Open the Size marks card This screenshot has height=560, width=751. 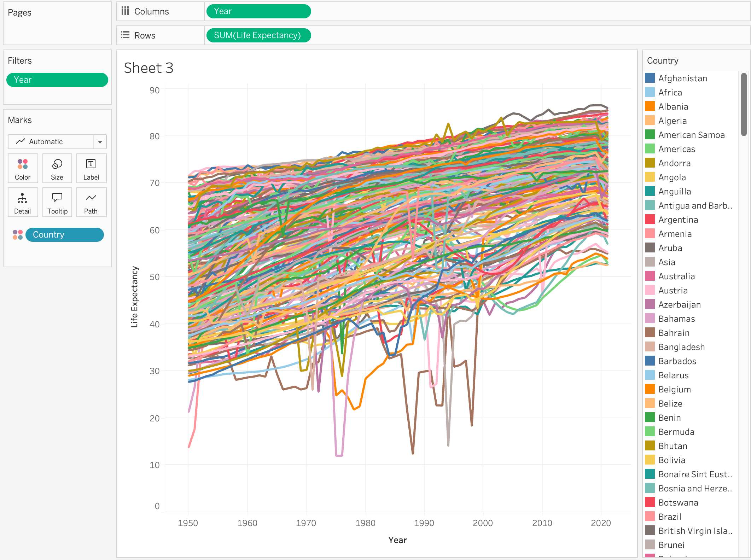tap(57, 168)
